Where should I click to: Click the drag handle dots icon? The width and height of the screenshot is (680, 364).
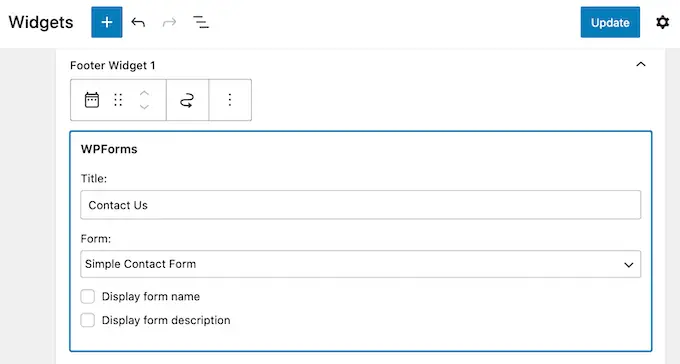coord(118,100)
